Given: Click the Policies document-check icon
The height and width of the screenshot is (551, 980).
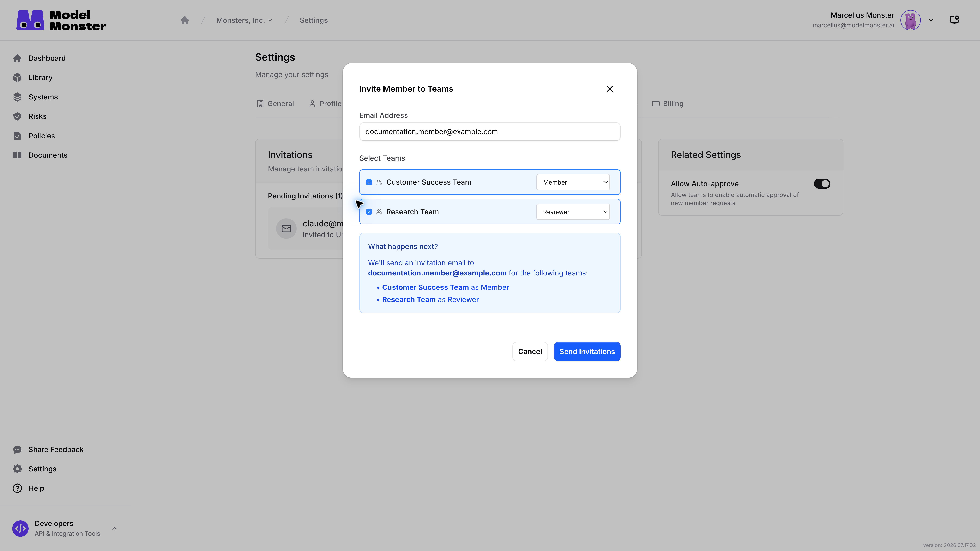Looking at the screenshot, I should pos(18,136).
